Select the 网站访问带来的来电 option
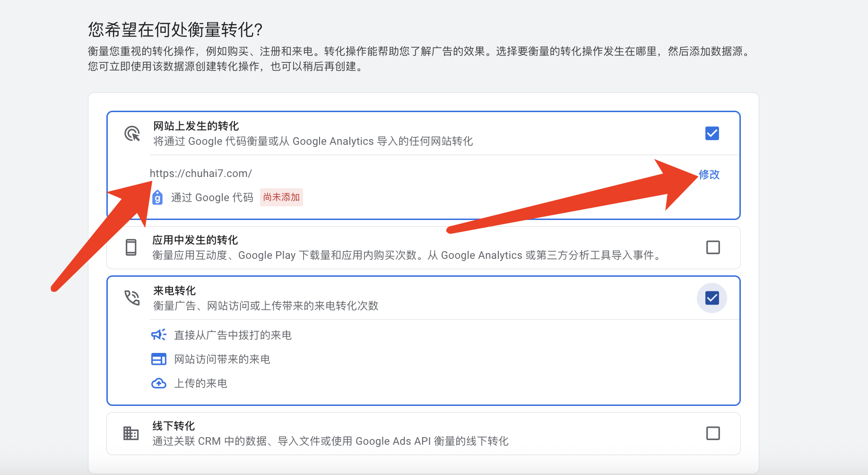Screen dimensions: 868x475 click(x=222, y=360)
